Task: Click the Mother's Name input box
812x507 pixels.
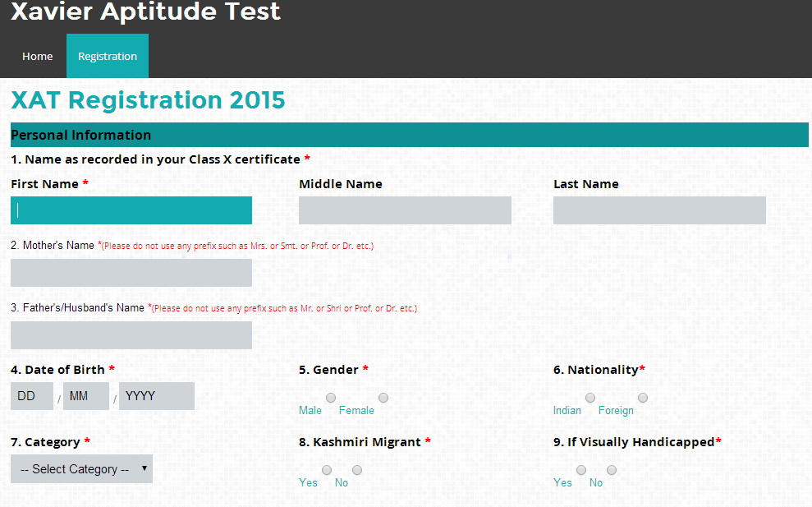Action: pos(131,272)
